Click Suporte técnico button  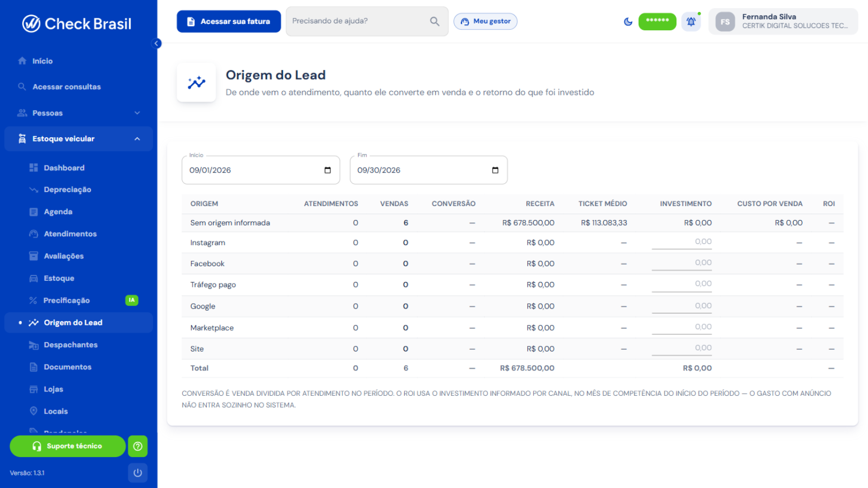coord(68,446)
